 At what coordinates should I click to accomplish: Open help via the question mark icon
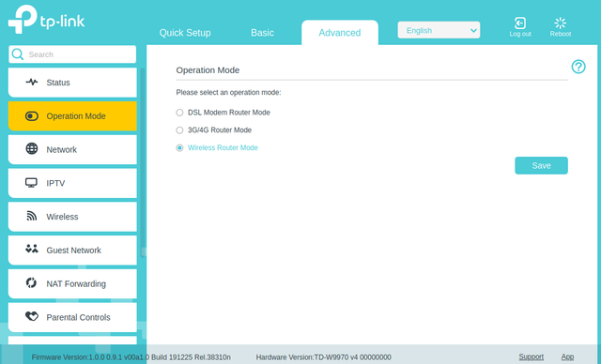tap(578, 67)
